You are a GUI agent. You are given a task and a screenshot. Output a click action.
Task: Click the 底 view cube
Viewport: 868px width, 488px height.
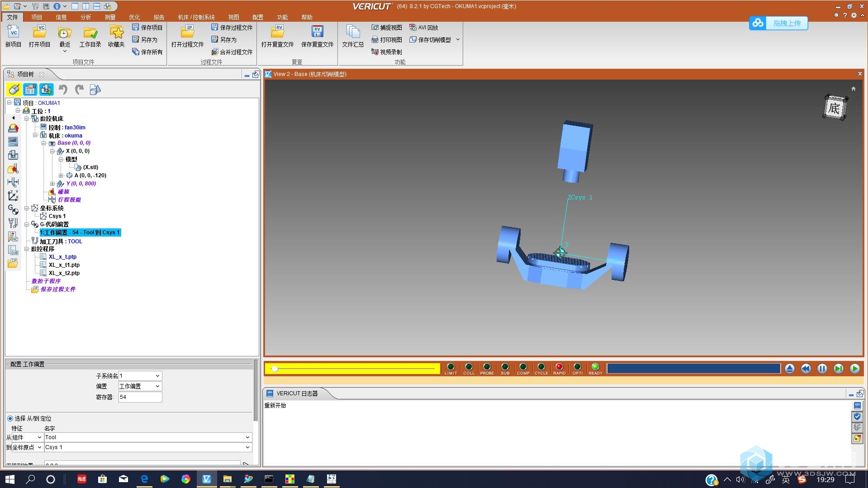pyautogui.click(x=834, y=108)
